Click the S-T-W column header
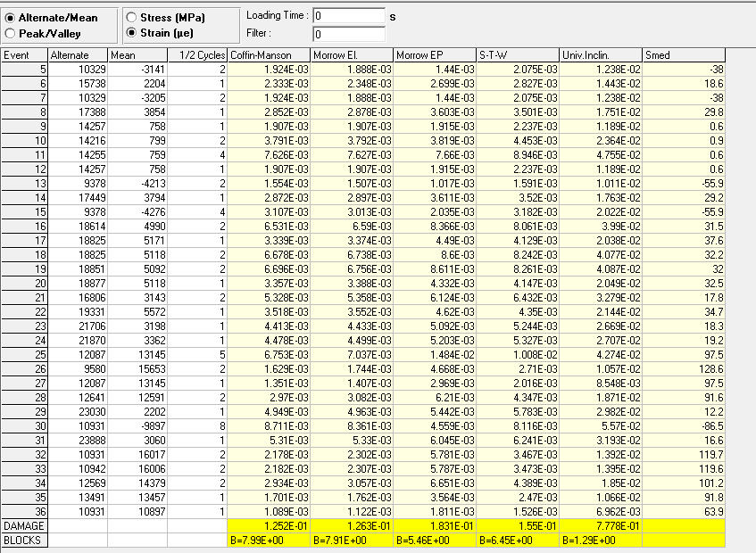756x553 pixels. click(x=517, y=55)
